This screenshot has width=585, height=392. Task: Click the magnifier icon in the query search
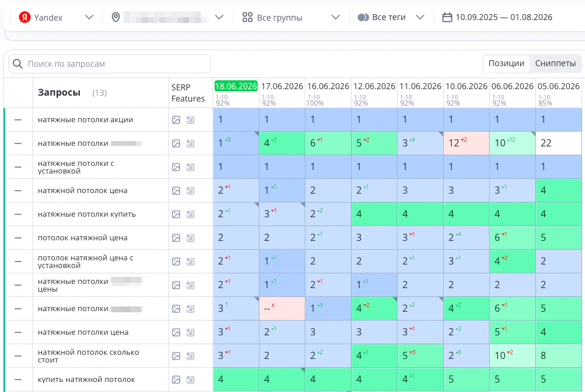pos(18,64)
